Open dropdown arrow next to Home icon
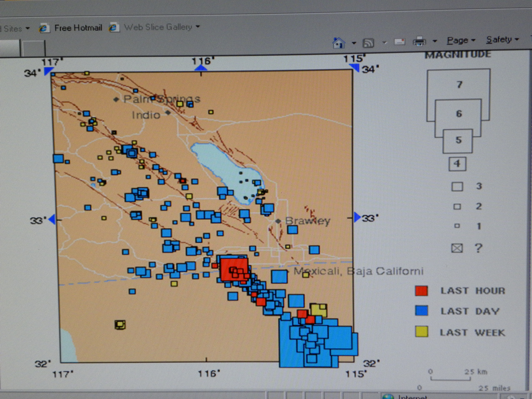This screenshot has width=532, height=399. (x=354, y=43)
